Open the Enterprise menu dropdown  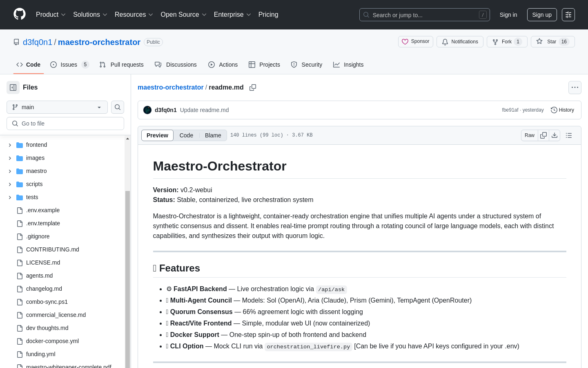(x=232, y=15)
